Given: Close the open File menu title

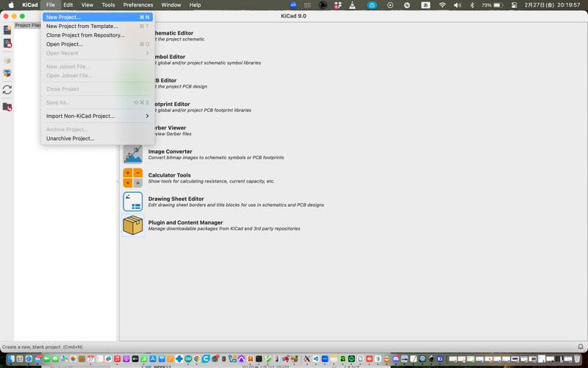Looking at the screenshot, I should click(51, 5).
